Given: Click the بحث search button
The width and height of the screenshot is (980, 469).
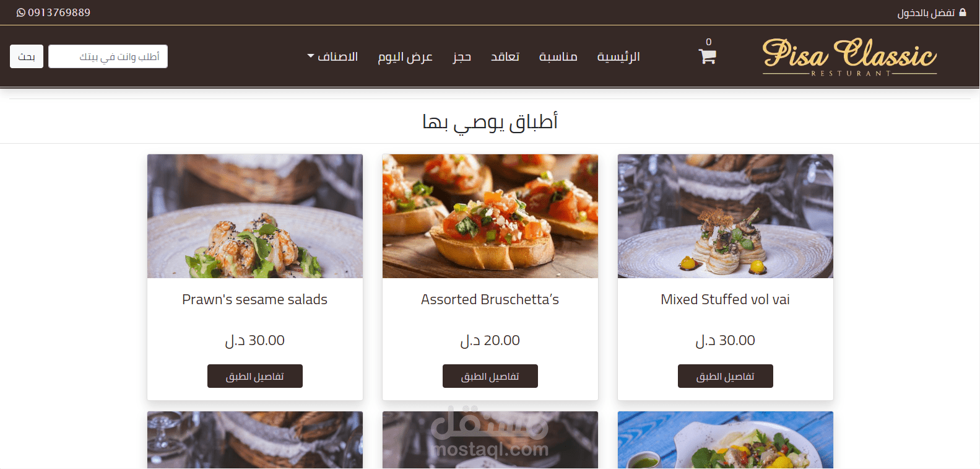Looking at the screenshot, I should pos(27,56).
